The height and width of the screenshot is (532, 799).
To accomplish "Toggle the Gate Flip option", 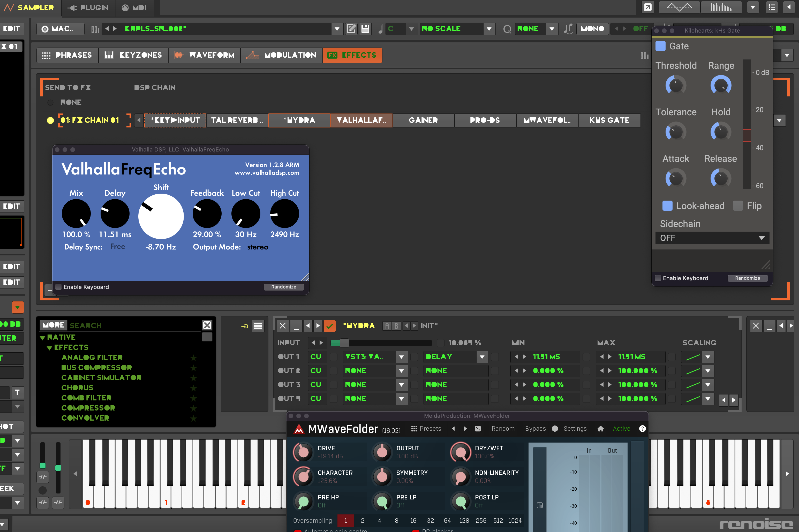I will [x=738, y=206].
